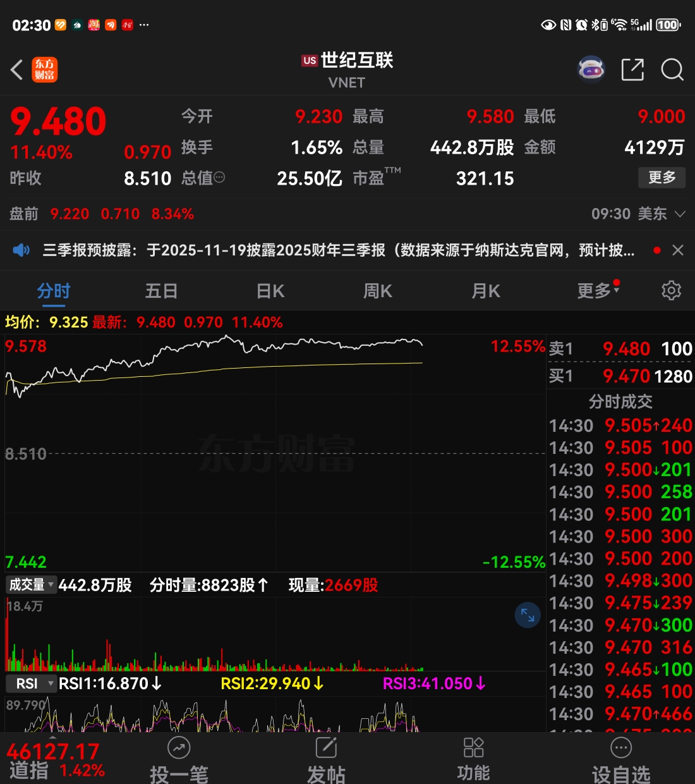Screen dimensions: 695x784
Task: Open the Eastmoney logo icon
Action: (x=45, y=70)
